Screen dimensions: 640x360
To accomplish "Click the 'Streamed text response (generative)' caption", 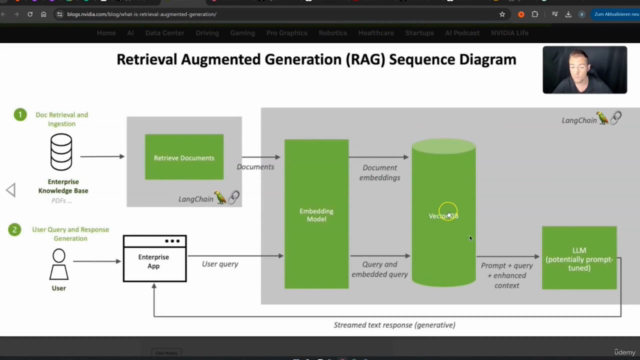I will (394, 325).
